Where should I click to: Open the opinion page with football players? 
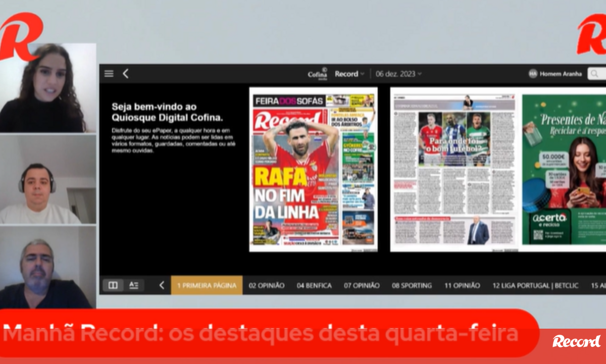(453, 169)
